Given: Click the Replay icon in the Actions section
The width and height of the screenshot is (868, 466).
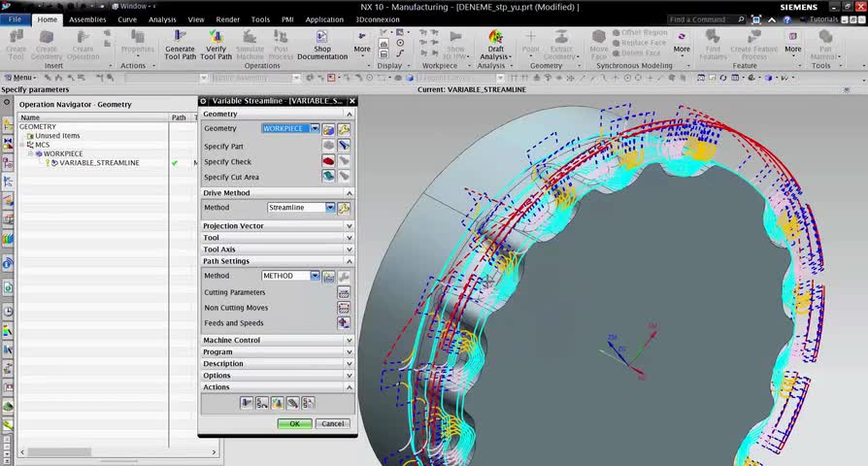Looking at the screenshot, I should (262, 403).
